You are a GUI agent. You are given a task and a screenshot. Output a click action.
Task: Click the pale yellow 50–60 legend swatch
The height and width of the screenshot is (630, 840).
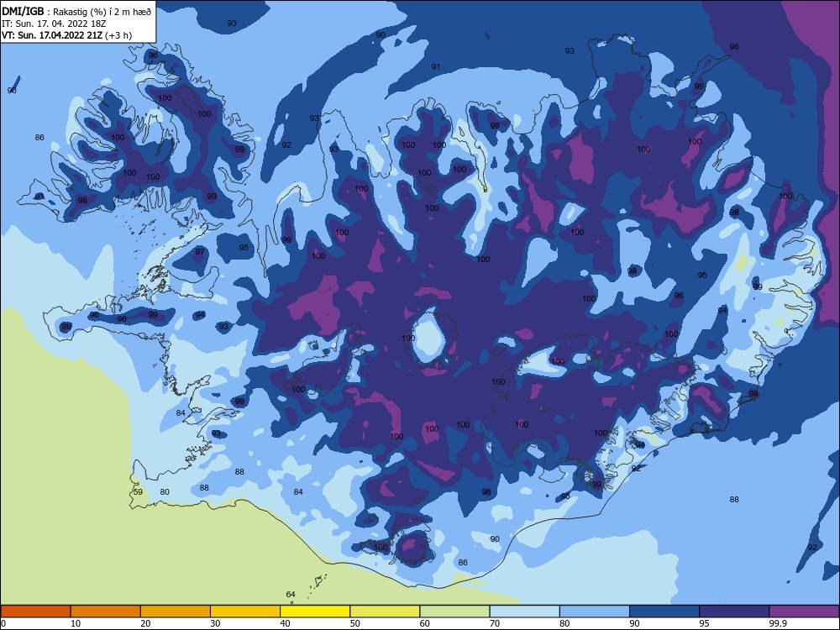coord(385,612)
